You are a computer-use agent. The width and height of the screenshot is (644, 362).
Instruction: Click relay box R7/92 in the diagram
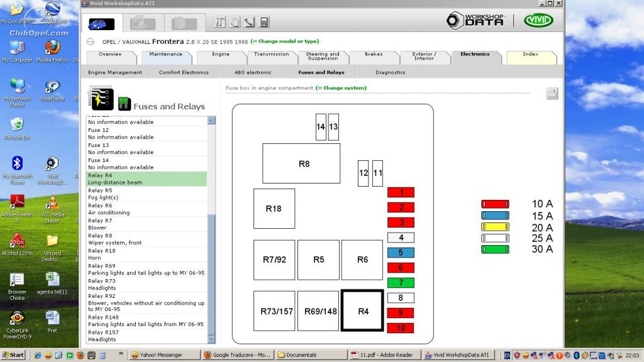tap(274, 260)
